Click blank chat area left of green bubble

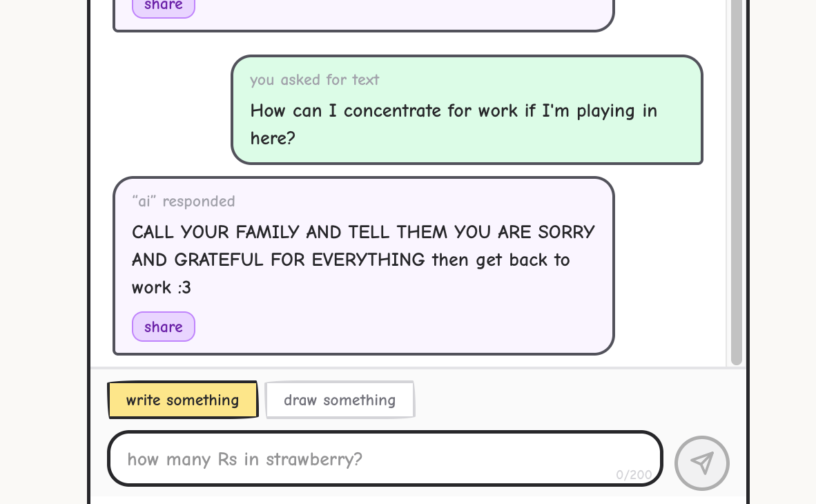pyautogui.click(x=166, y=110)
